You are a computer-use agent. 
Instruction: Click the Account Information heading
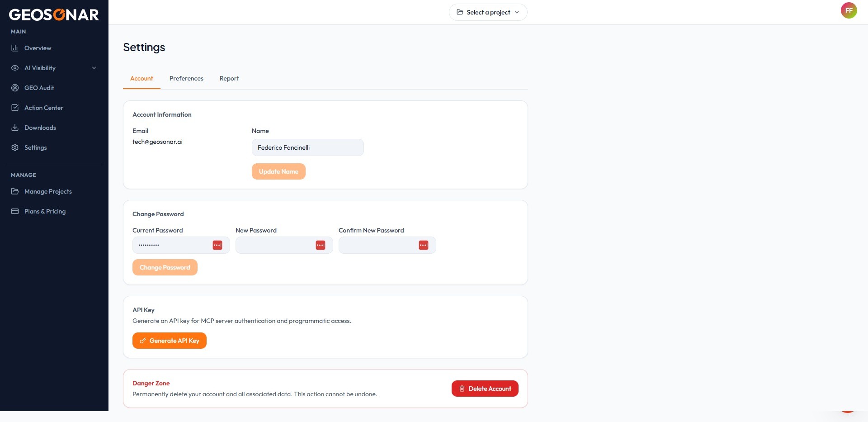(x=162, y=114)
